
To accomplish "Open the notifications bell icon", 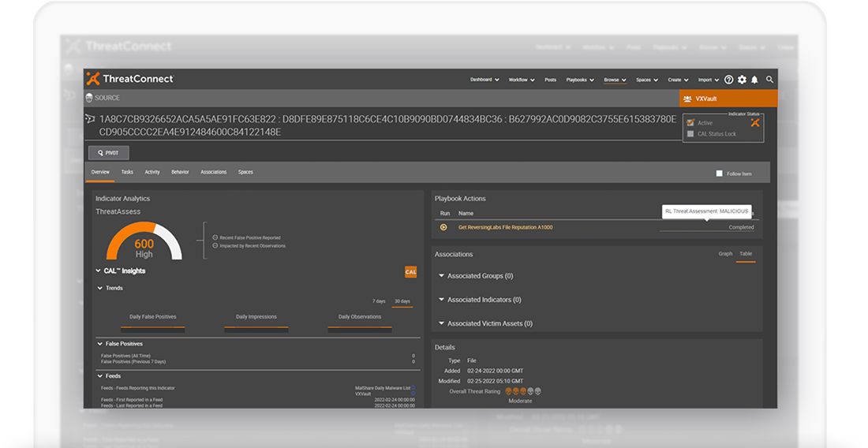I will (x=754, y=80).
